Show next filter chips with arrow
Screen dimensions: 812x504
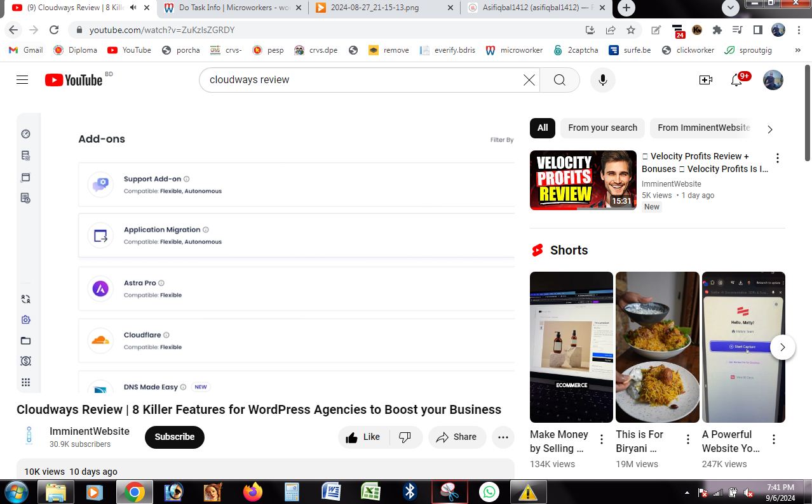pyautogui.click(x=769, y=129)
